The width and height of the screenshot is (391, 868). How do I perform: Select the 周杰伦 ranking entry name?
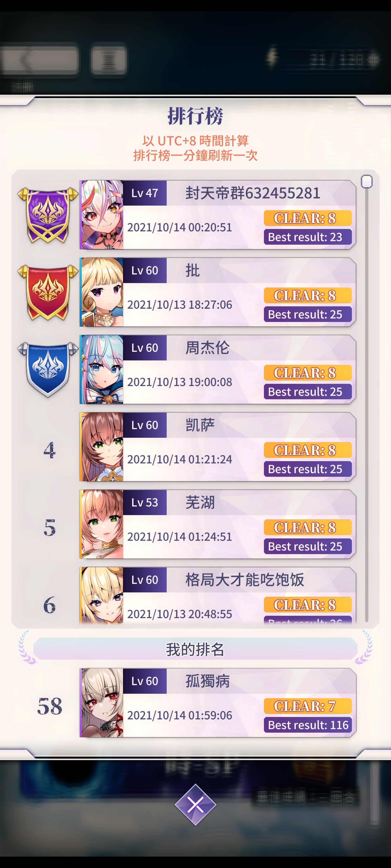207,347
